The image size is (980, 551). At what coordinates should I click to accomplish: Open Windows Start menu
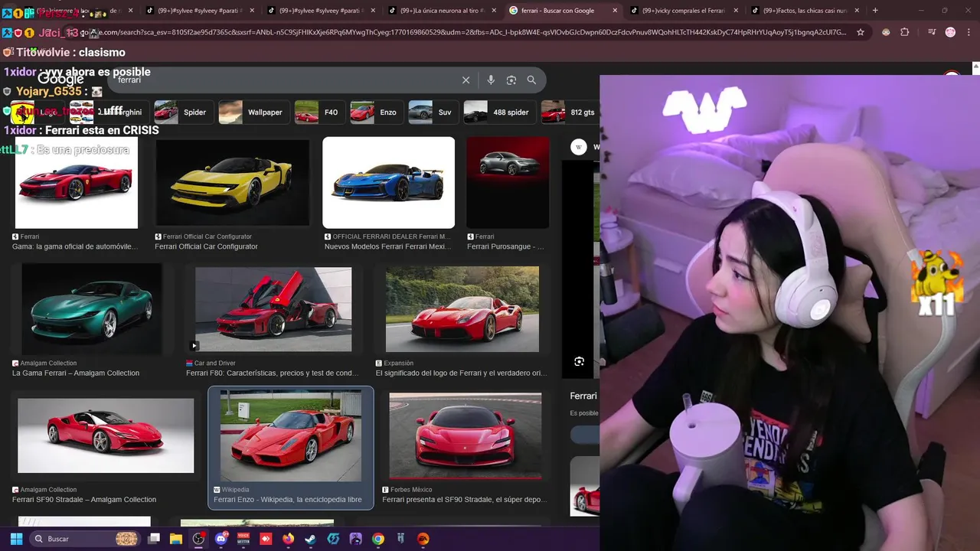[x=16, y=539]
